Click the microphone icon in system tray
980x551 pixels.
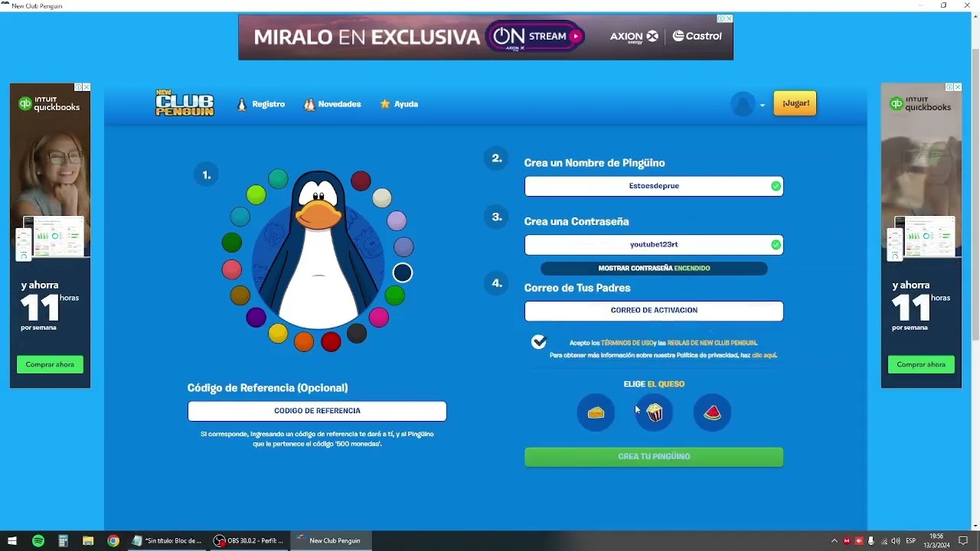pyautogui.click(x=871, y=541)
